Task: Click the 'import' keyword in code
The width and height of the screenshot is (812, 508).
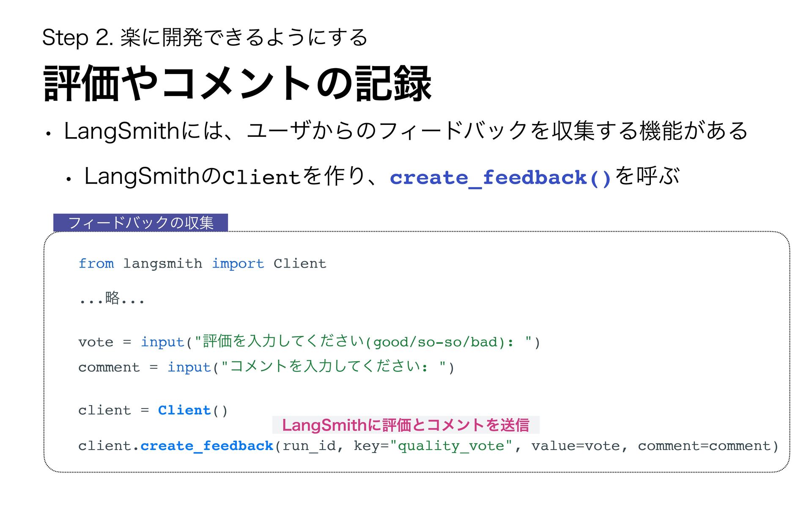Action: (238, 264)
